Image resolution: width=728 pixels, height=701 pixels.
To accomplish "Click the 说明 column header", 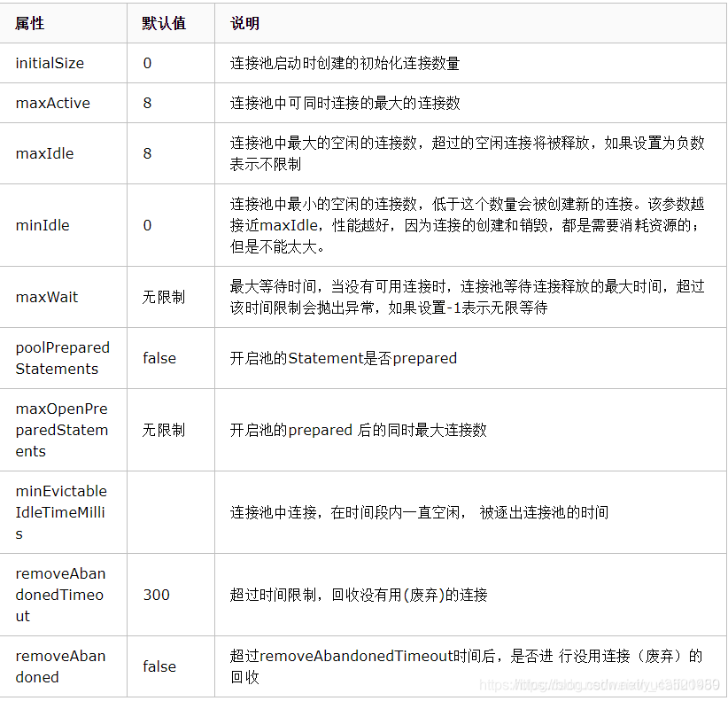I will (244, 23).
